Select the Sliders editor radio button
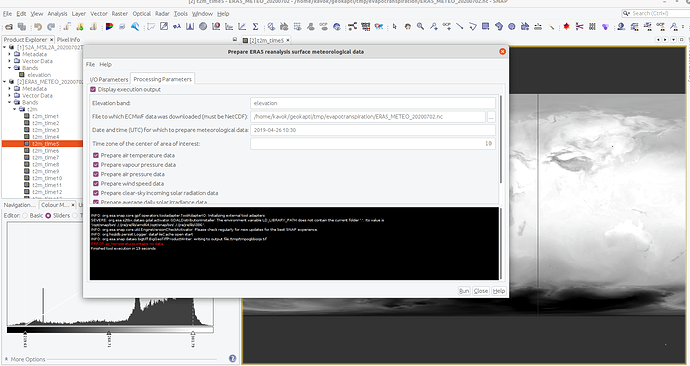The image size is (690, 366). click(48, 216)
